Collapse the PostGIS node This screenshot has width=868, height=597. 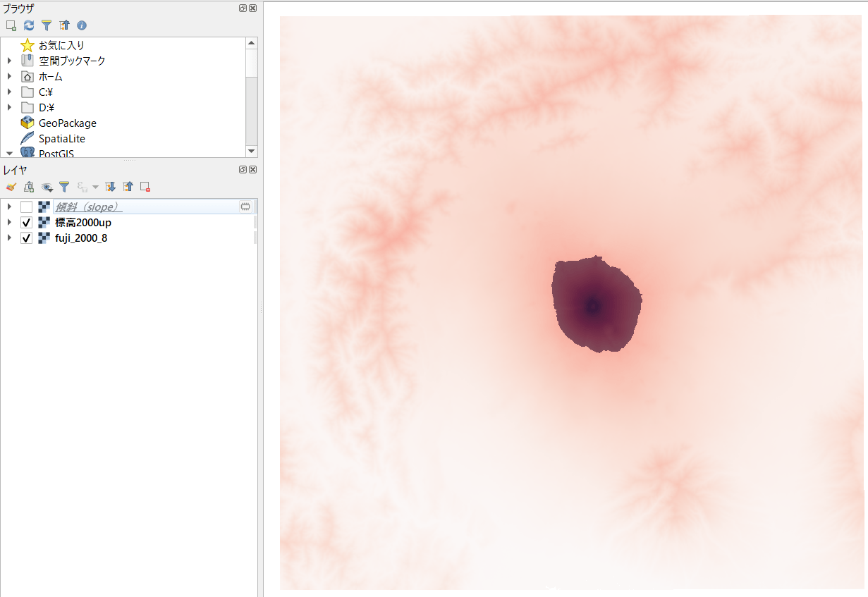9,153
